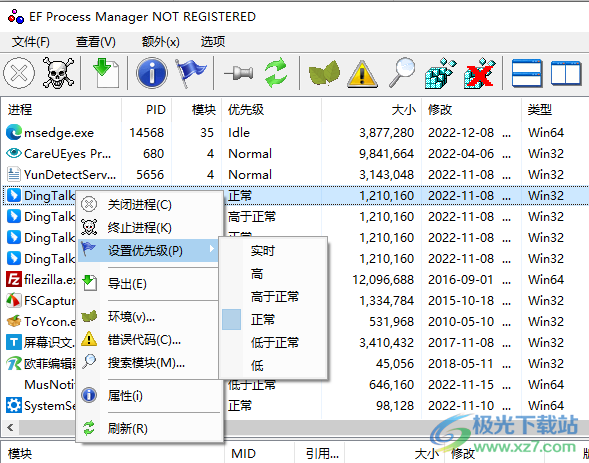Image resolution: width=589 pixels, height=463 pixels.
Task: Click the export green arrow toolbar icon
Action: (x=106, y=73)
